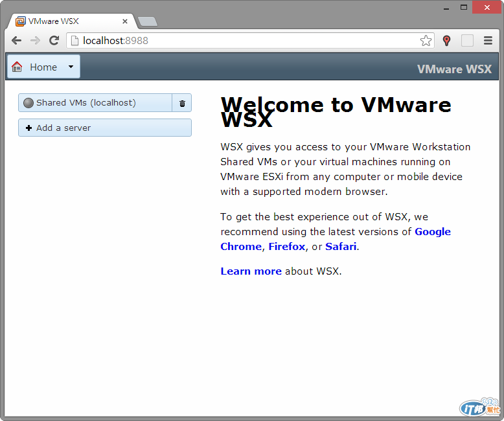Open the Chrome hamburger menu
This screenshot has width=504, height=421.
click(x=488, y=41)
